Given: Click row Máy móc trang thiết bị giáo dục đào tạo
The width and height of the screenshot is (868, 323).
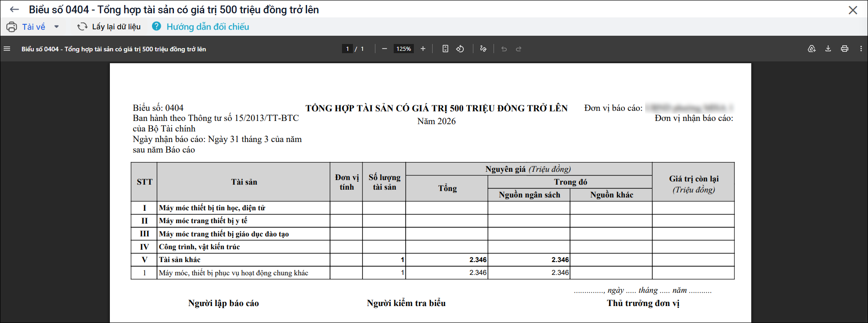Looking at the screenshot, I should tap(433, 234).
